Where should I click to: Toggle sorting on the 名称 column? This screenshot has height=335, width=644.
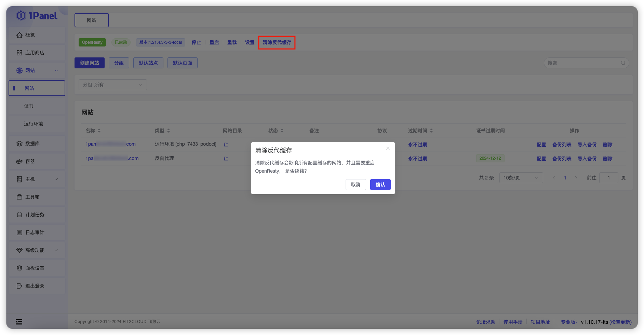99,130
